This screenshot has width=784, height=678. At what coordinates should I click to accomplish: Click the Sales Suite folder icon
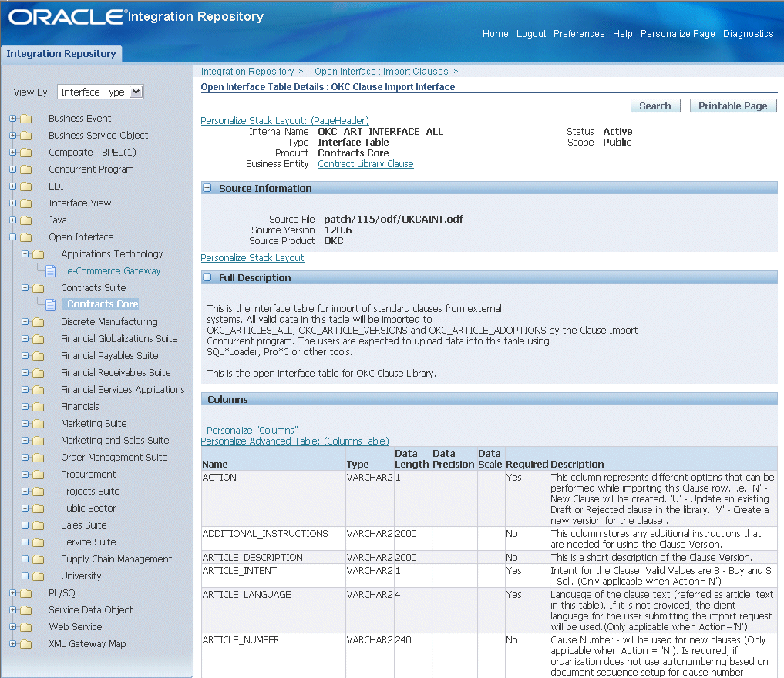coord(39,526)
